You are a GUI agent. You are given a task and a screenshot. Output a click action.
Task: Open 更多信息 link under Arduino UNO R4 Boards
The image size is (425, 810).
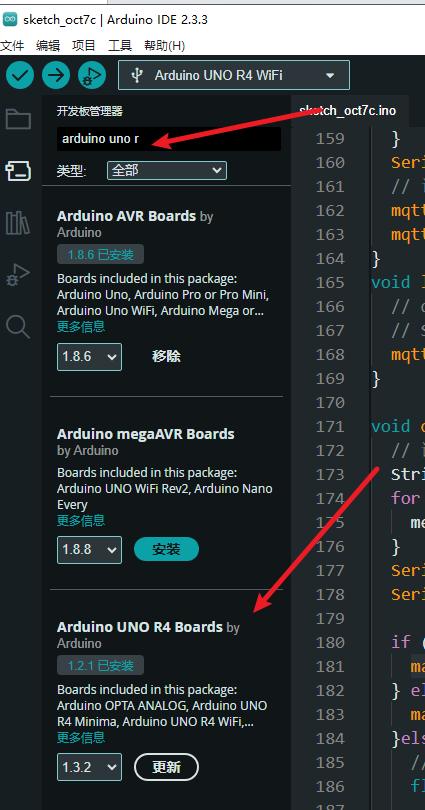81,737
